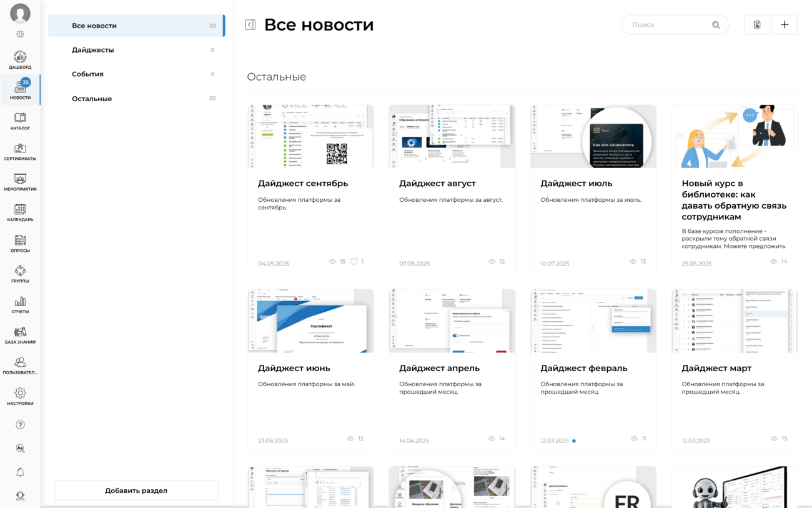
Task: Click the eye views icon on Дайджест август
Action: point(492,262)
